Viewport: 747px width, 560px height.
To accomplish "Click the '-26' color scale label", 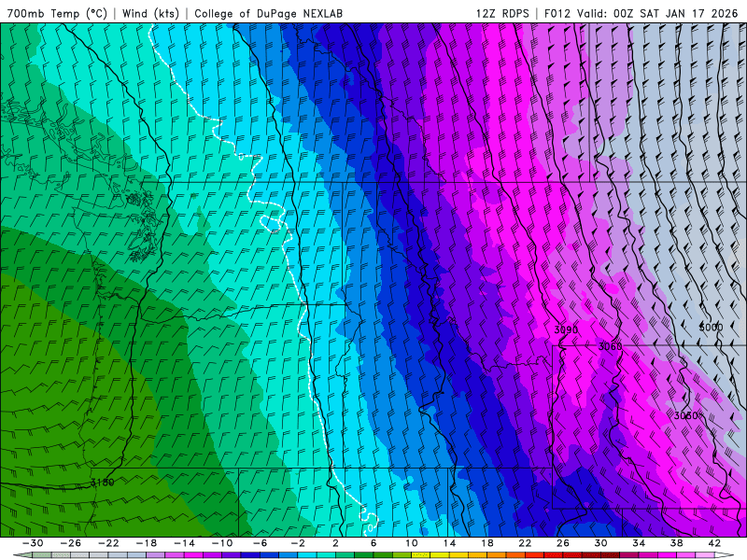I will pos(71,543).
